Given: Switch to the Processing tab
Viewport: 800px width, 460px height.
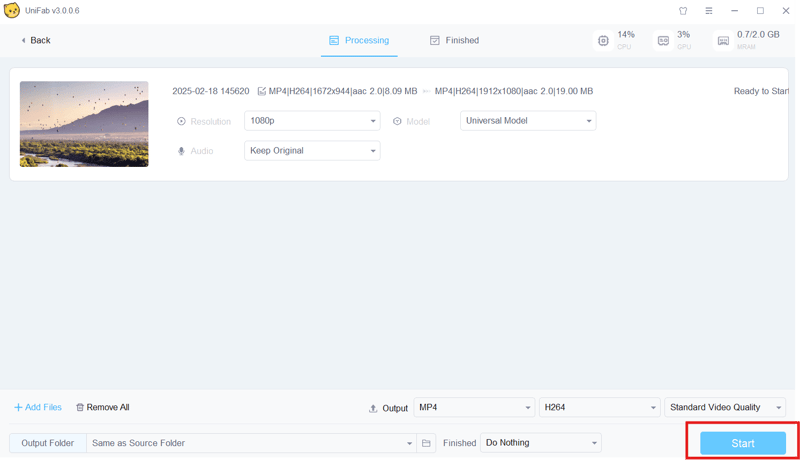Looking at the screenshot, I should (x=358, y=41).
